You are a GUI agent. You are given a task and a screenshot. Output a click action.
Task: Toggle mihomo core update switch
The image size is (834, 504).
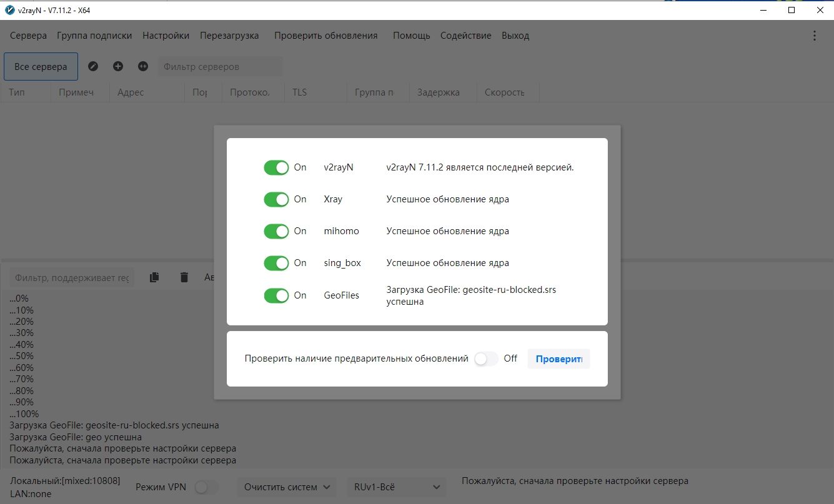click(x=276, y=231)
